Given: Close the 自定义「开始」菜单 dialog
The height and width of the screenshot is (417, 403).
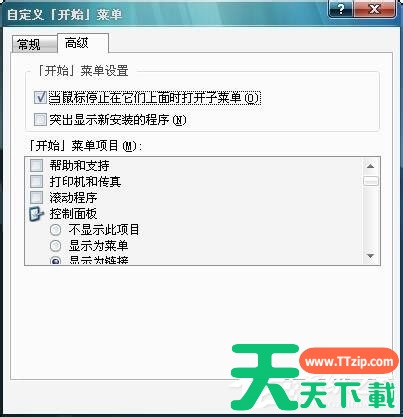Looking at the screenshot, I should pyautogui.click(x=375, y=9).
